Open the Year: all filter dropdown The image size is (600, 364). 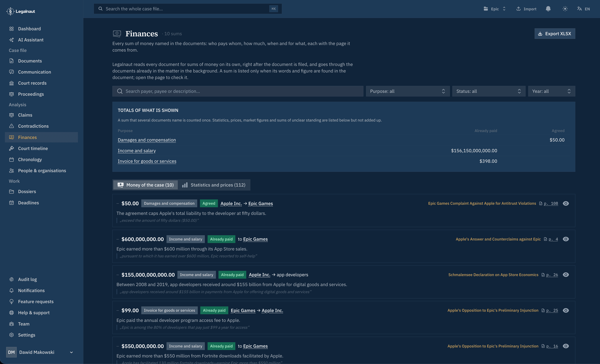[x=552, y=91]
